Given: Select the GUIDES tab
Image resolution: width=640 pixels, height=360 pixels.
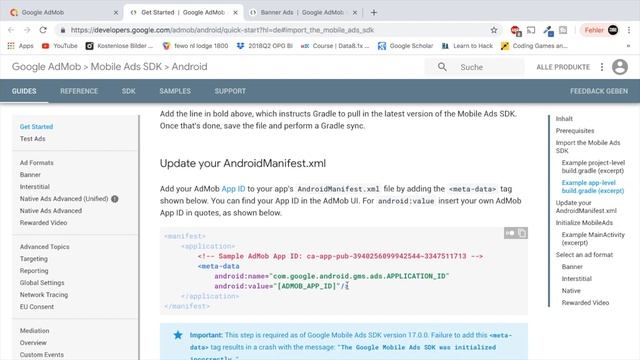Looking at the screenshot, I should pyautogui.click(x=24, y=91).
